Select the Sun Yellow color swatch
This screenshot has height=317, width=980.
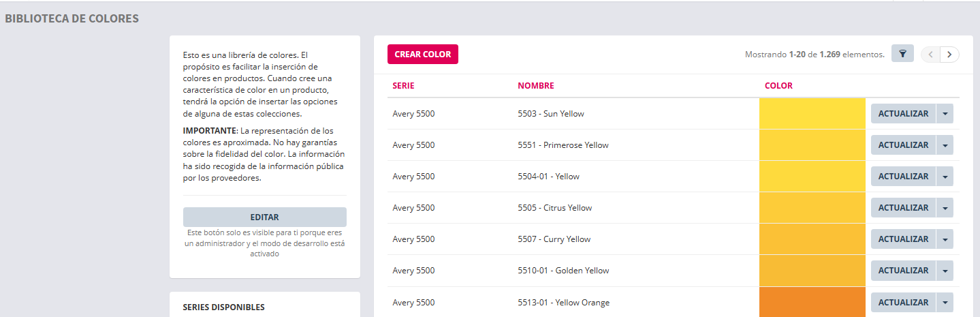(x=812, y=114)
